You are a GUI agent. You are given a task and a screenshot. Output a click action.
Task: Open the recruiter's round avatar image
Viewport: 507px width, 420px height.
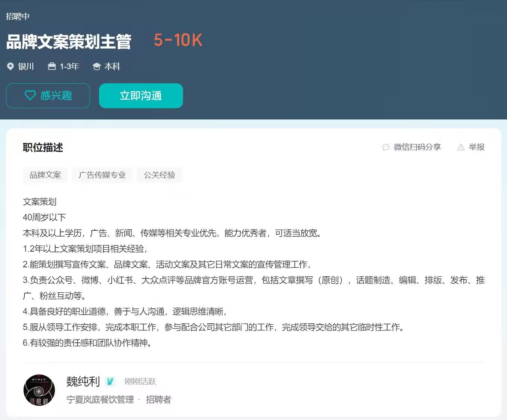[39, 390]
